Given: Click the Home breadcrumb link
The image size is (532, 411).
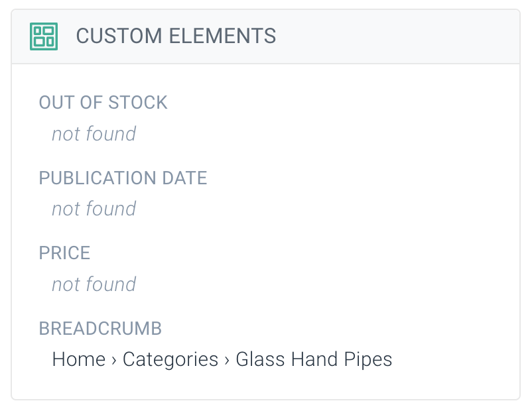Looking at the screenshot, I should pyautogui.click(x=79, y=359).
